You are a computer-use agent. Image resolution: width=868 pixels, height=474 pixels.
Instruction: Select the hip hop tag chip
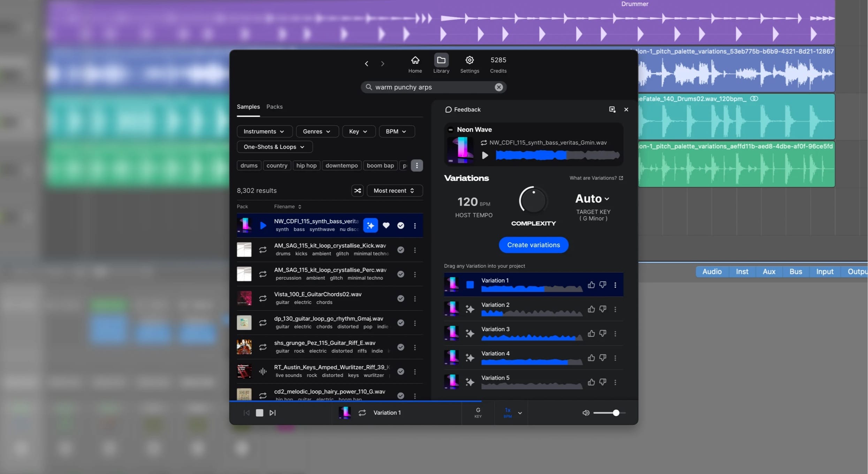306,166
